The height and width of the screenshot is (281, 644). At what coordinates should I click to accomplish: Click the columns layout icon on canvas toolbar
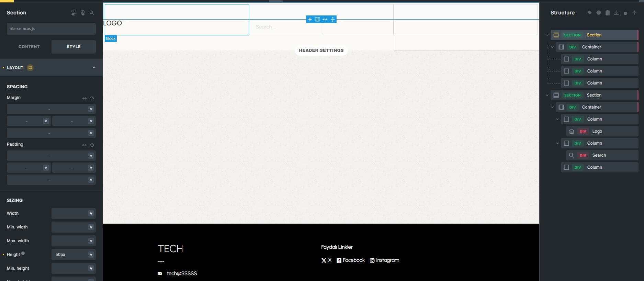pyautogui.click(x=317, y=19)
